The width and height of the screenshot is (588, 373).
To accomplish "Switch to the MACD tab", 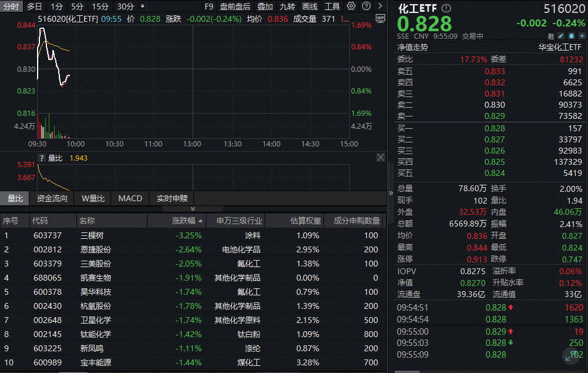I will (129, 198).
